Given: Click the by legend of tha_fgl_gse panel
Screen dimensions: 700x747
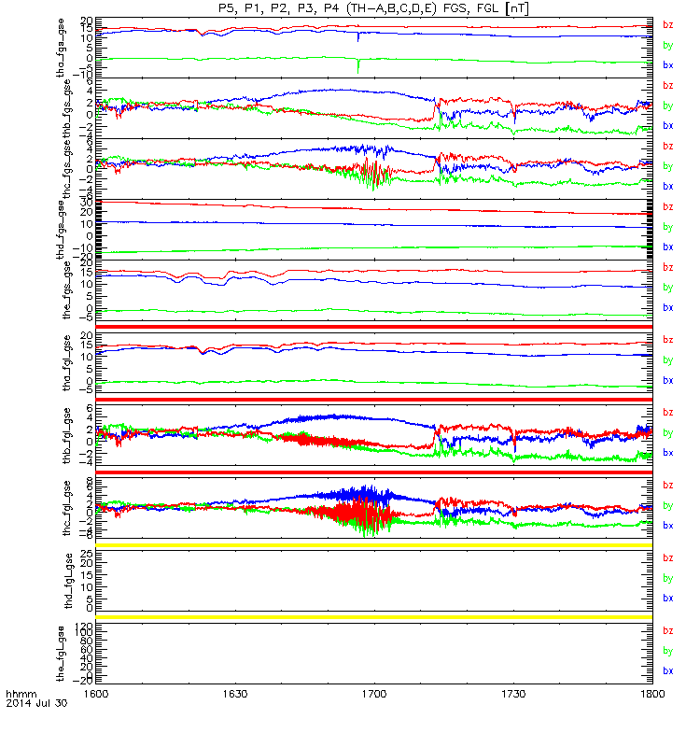Looking at the screenshot, I should 668,360.
